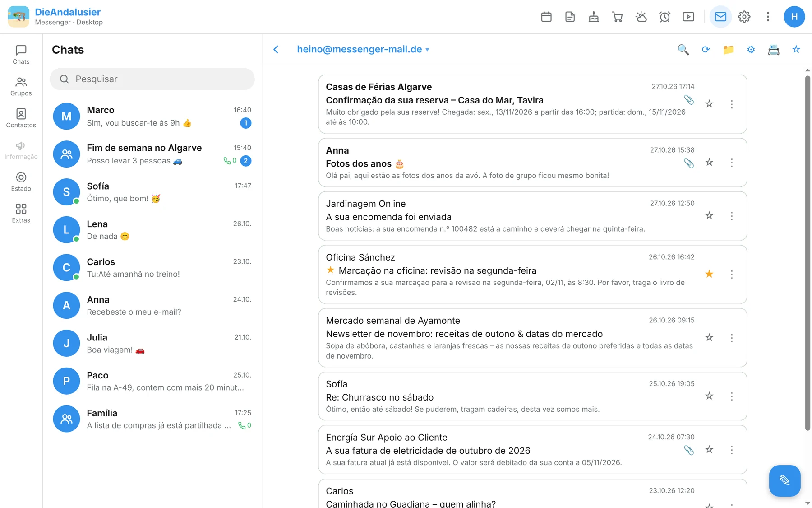The image size is (812, 508).
Task: Open the mail address book icon
Action: (774, 50)
